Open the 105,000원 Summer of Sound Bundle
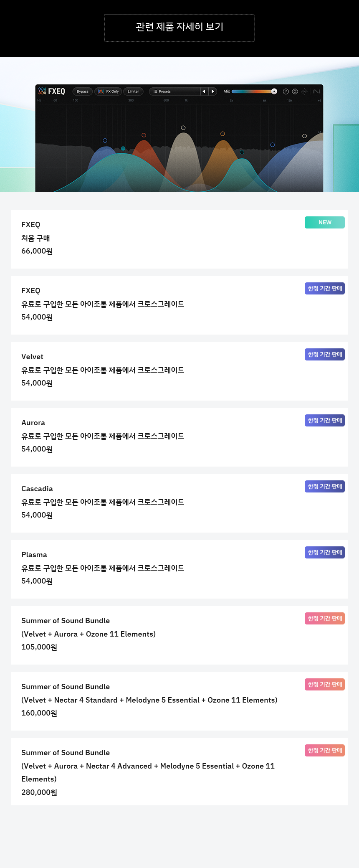This screenshot has height=868, width=359. [179, 635]
